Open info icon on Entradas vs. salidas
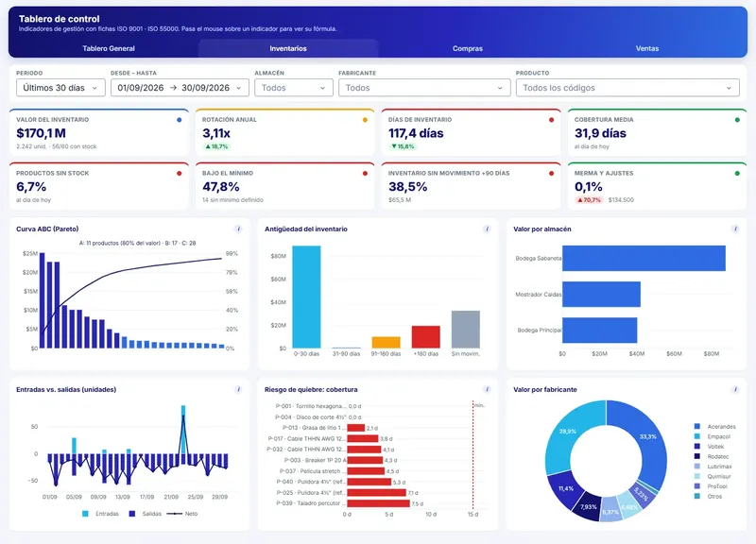Screen dimensions: 756x544 (238, 389)
